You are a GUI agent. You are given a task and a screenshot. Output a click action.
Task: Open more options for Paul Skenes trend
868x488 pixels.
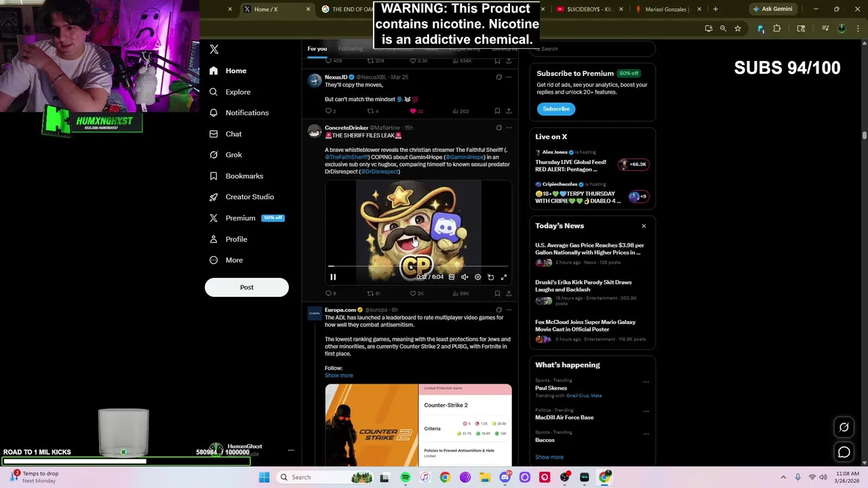(646, 382)
